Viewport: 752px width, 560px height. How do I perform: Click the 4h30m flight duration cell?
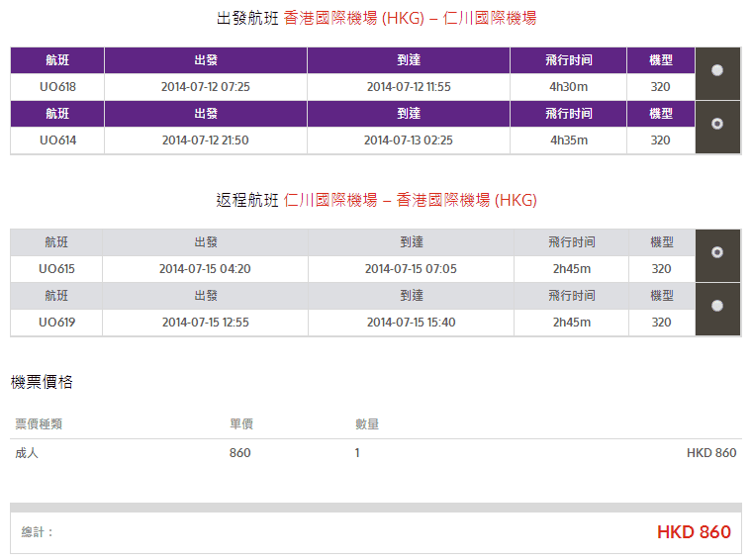(568, 87)
